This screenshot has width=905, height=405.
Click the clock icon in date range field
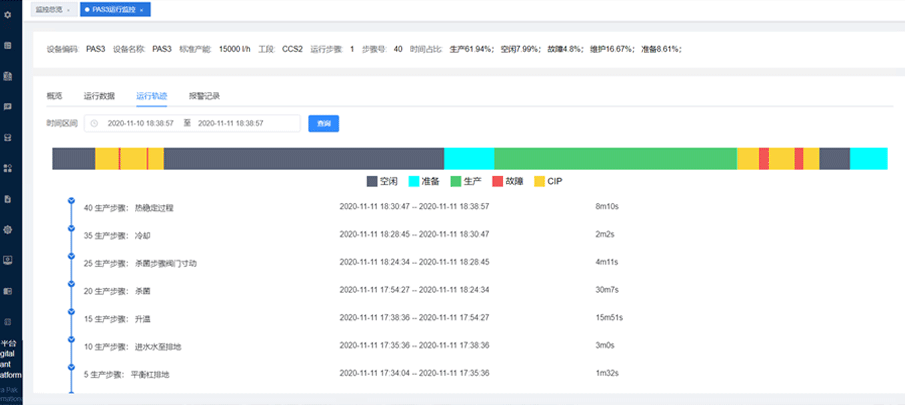point(94,123)
